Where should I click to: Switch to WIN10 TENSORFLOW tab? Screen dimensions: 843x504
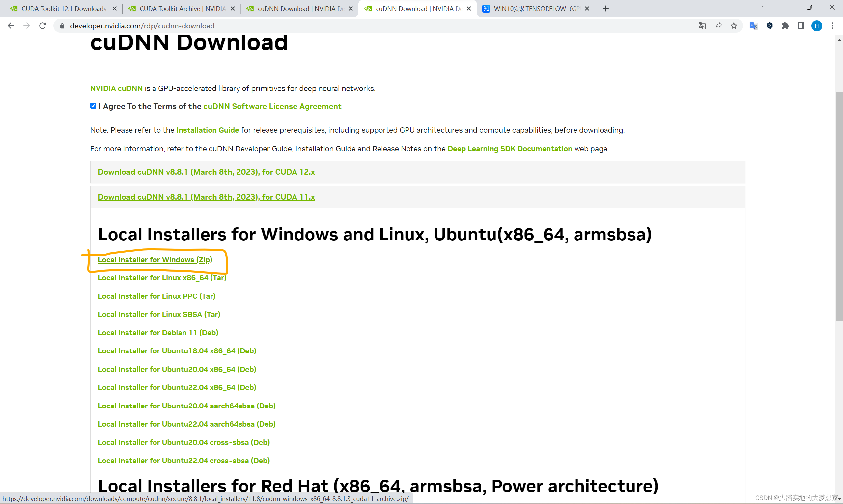536,9
